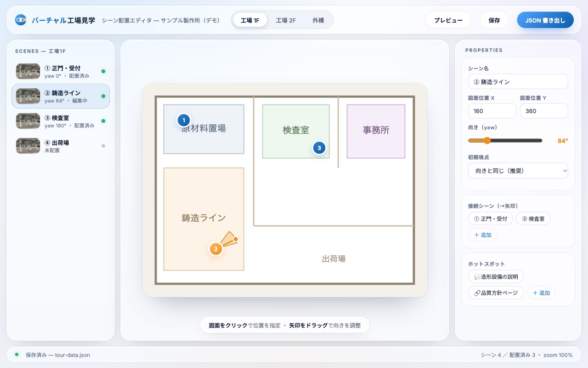Open the 造形設備の説明 hotspot
Image resolution: width=588 pixels, height=368 pixels.
pyautogui.click(x=496, y=276)
